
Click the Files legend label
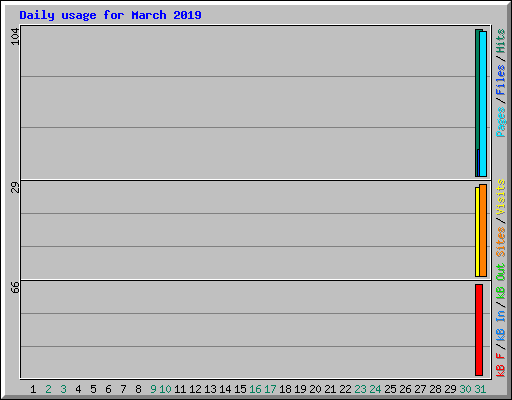pos(501,80)
